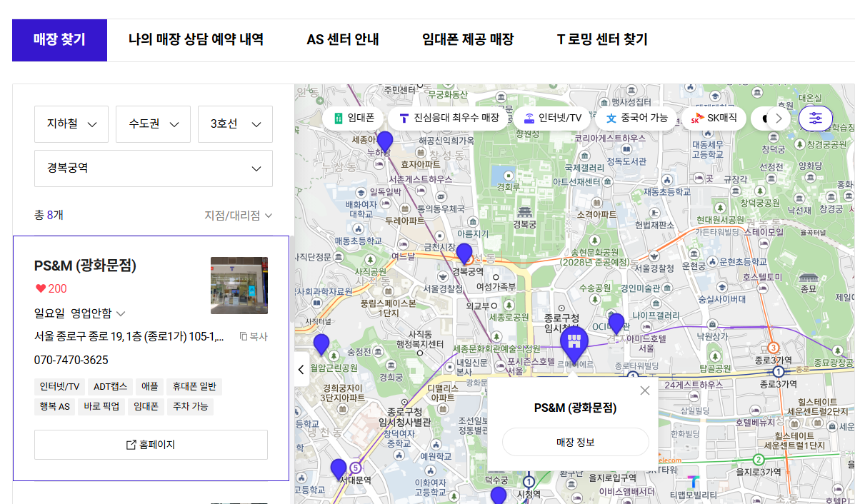Click the 휴대폰 일반 service tag
865x504 pixels.
[x=195, y=387]
